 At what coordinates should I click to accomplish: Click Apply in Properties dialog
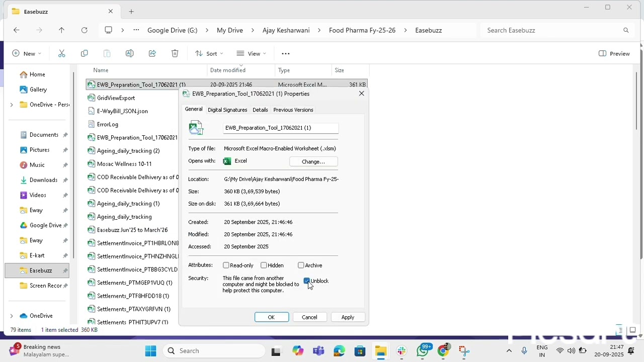[x=348, y=317]
